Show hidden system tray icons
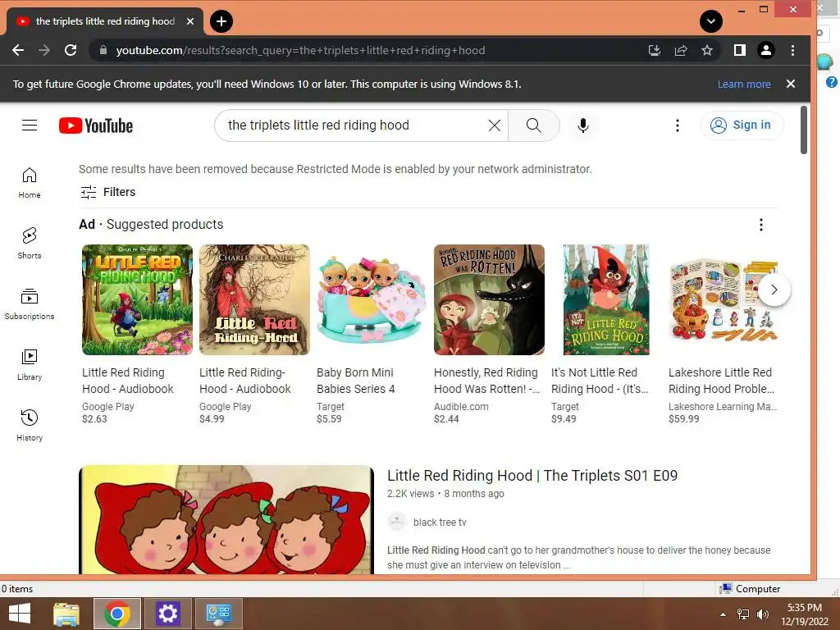The width and height of the screenshot is (840, 630). pos(724,614)
